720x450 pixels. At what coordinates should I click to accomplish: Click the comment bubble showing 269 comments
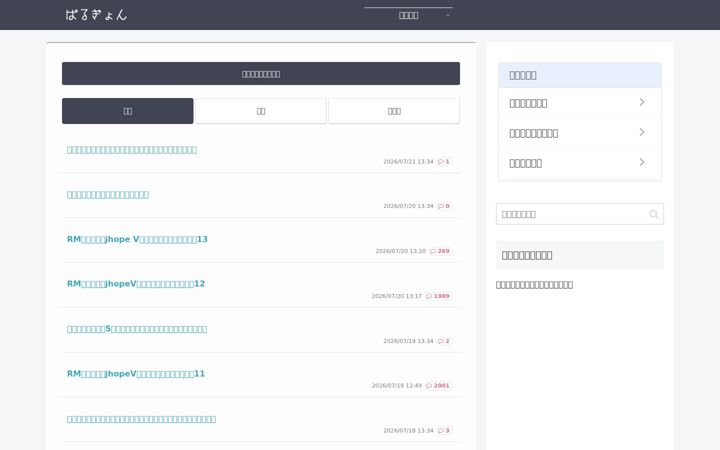pyautogui.click(x=440, y=251)
